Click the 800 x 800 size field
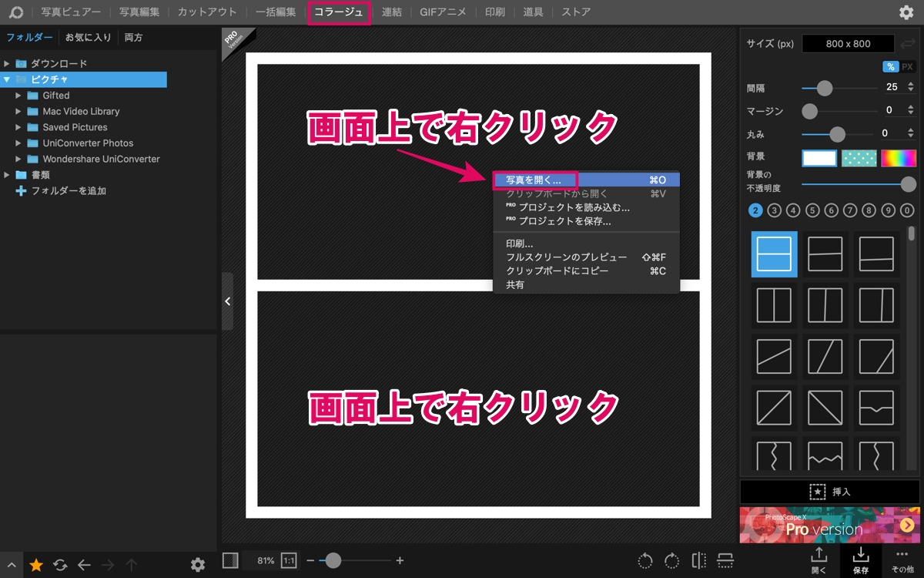 [x=848, y=44]
